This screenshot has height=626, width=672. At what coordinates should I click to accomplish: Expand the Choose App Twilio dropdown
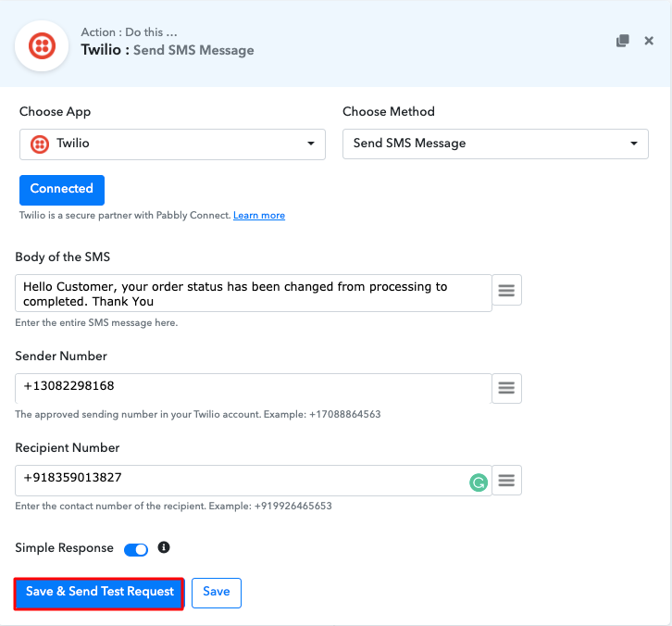pos(172,144)
